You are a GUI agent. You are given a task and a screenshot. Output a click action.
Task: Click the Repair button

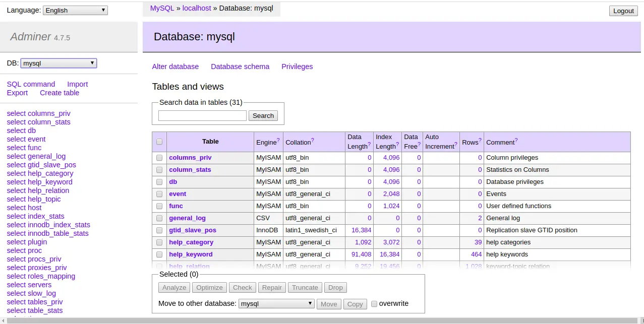tap(272, 288)
